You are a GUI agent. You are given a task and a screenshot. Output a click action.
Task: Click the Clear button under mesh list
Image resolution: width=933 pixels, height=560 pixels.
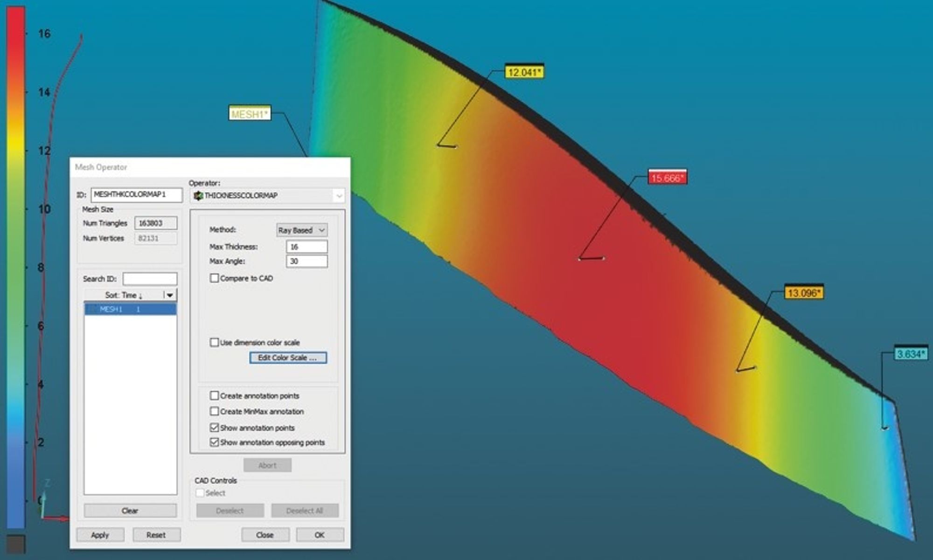pos(130,511)
